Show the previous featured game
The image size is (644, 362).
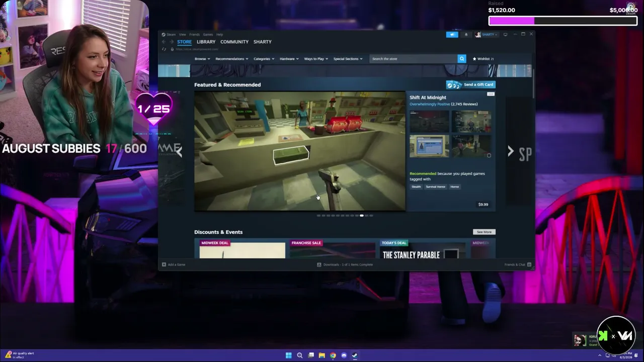click(179, 151)
